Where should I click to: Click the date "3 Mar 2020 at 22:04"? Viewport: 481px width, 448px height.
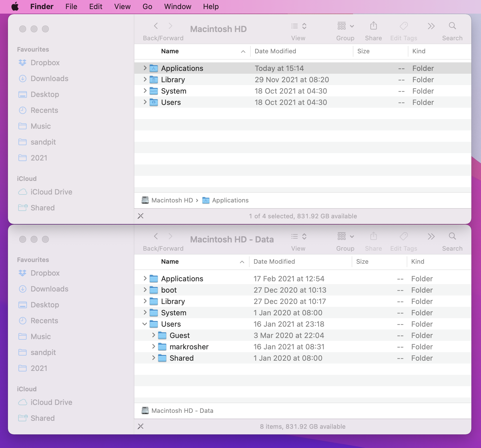(x=289, y=335)
